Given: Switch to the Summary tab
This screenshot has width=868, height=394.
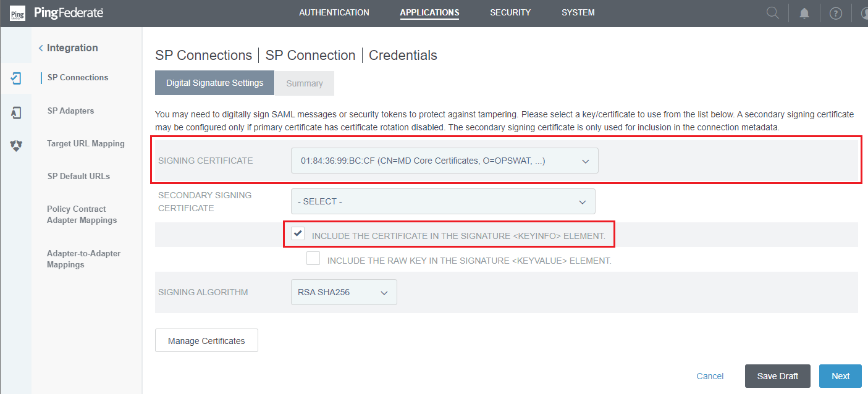Looking at the screenshot, I should click(x=305, y=83).
